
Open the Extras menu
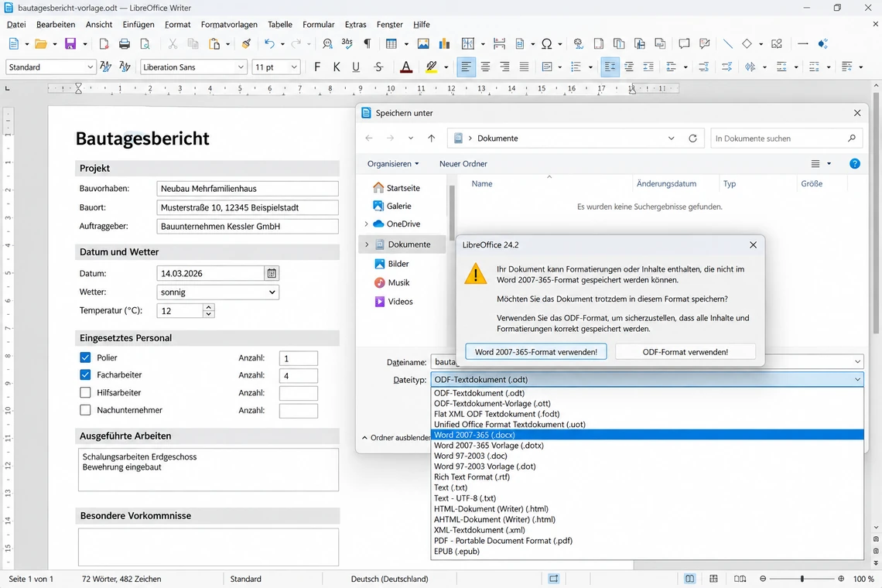tap(355, 24)
